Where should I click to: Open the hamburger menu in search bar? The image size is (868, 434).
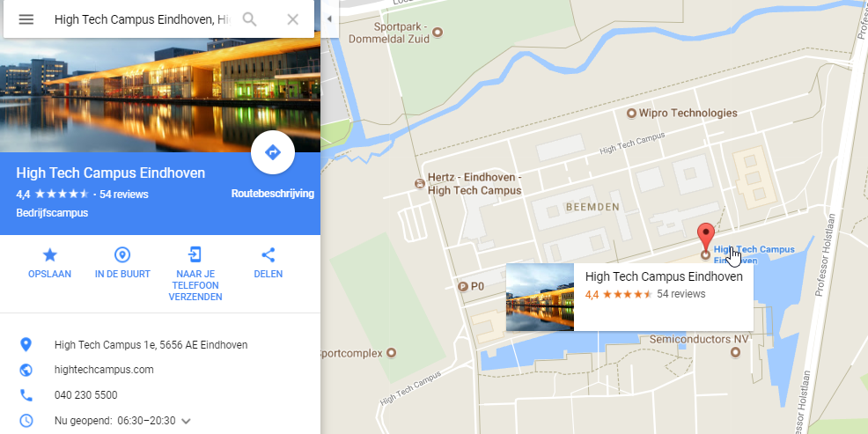26,19
